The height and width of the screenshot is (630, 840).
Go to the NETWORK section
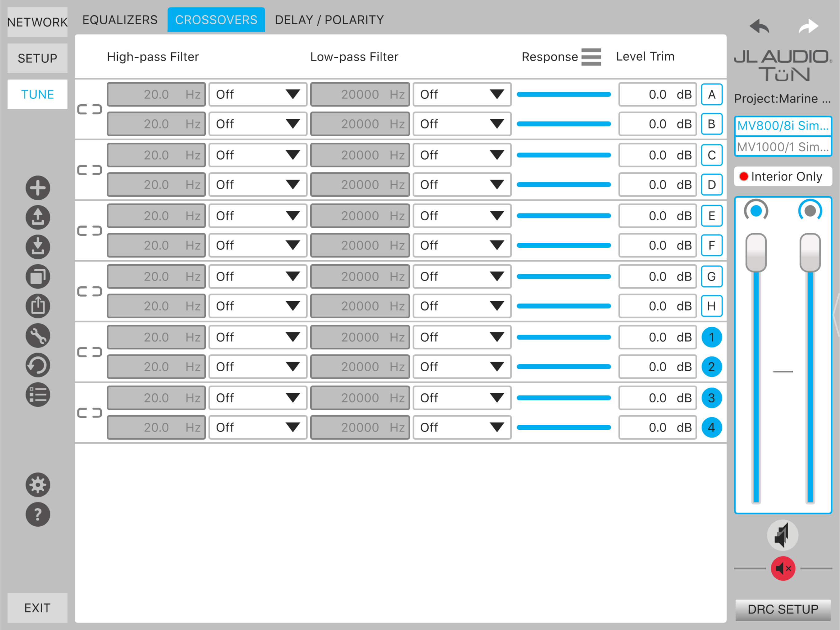[38, 22]
